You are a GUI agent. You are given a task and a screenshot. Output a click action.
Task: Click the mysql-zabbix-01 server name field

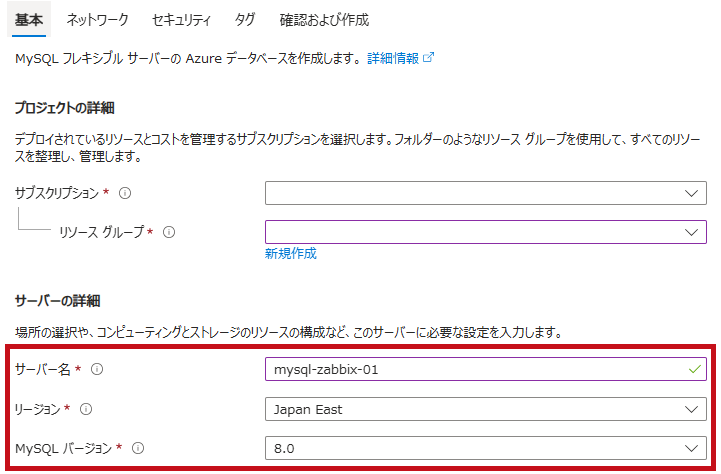click(x=486, y=369)
